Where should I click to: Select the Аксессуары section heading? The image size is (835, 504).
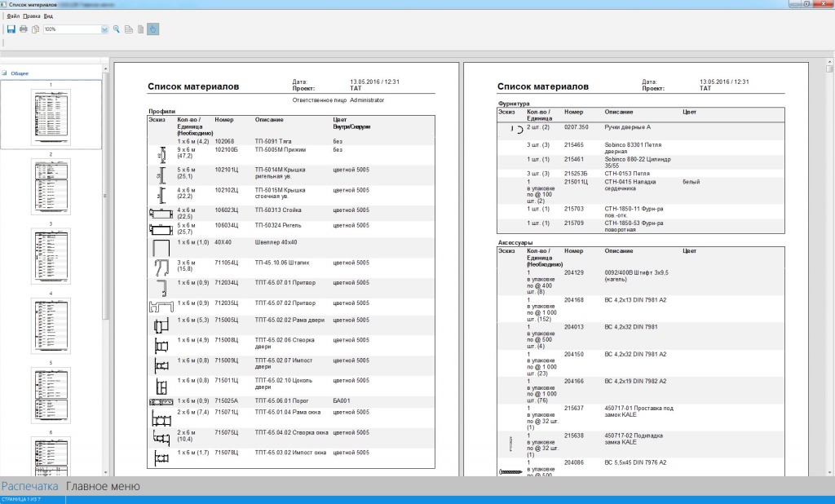(515, 242)
